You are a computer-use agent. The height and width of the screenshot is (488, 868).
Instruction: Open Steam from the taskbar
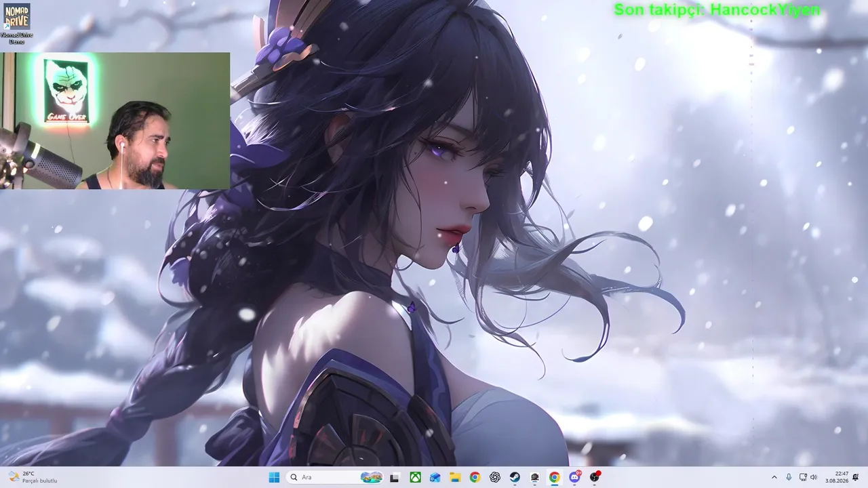coord(515,477)
